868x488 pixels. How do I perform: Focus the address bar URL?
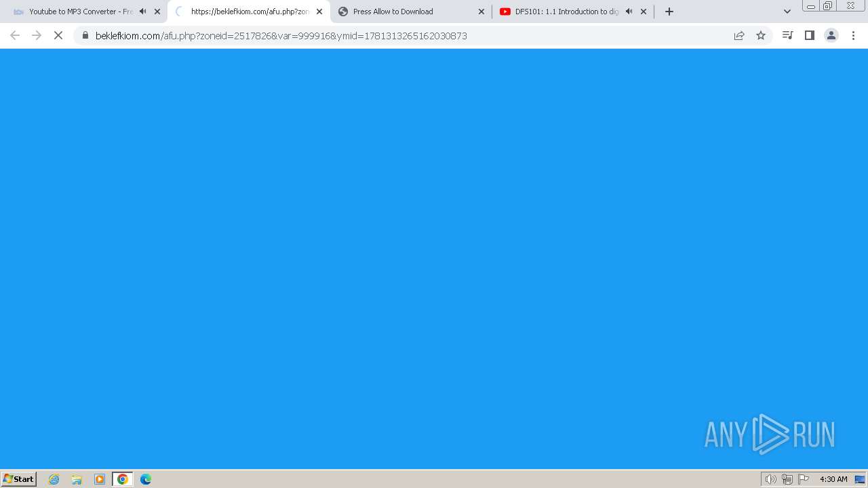point(281,36)
